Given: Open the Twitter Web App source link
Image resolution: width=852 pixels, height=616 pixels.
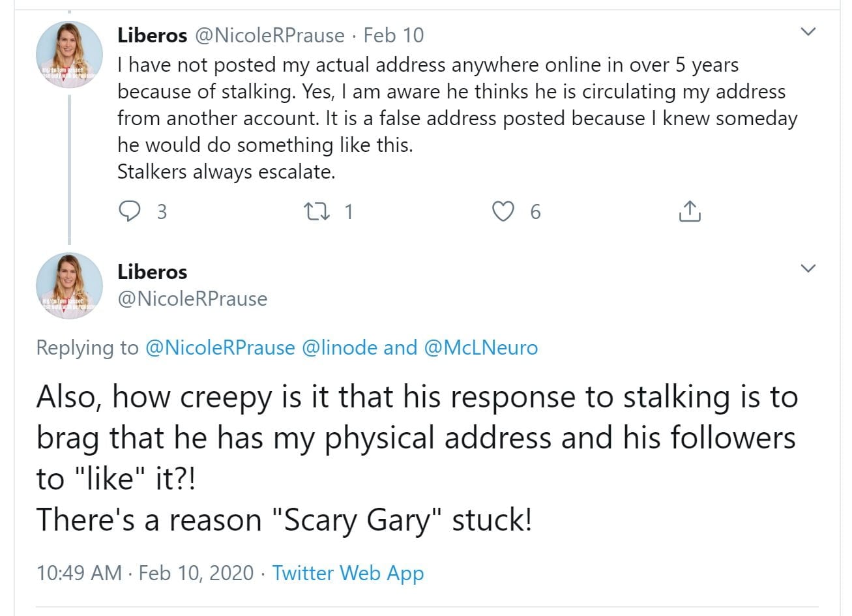Looking at the screenshot, I should coord(348,572).
